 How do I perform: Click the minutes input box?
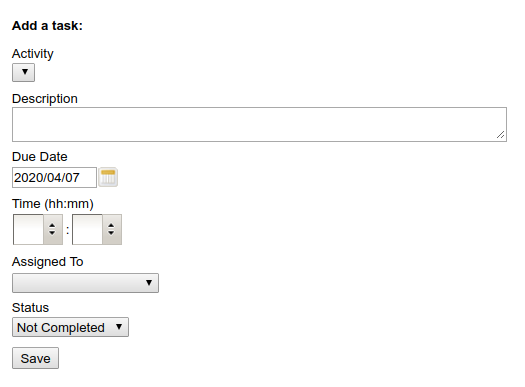click(x=87, y=230)
